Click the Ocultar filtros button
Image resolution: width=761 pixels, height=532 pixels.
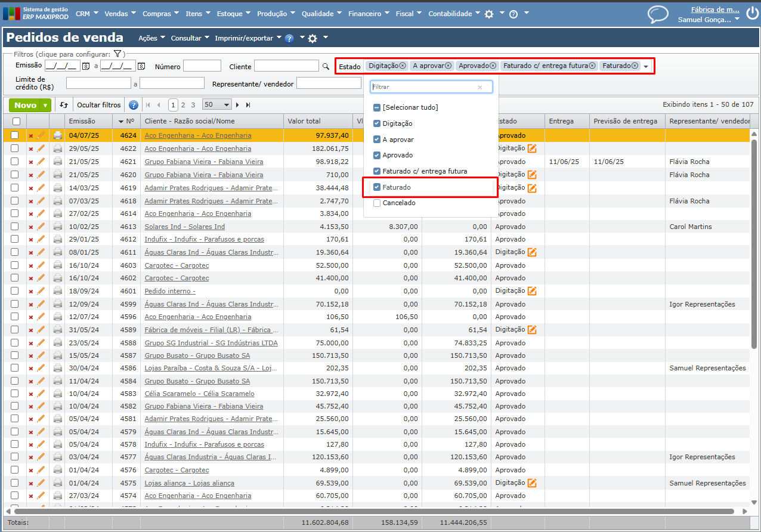98,105
